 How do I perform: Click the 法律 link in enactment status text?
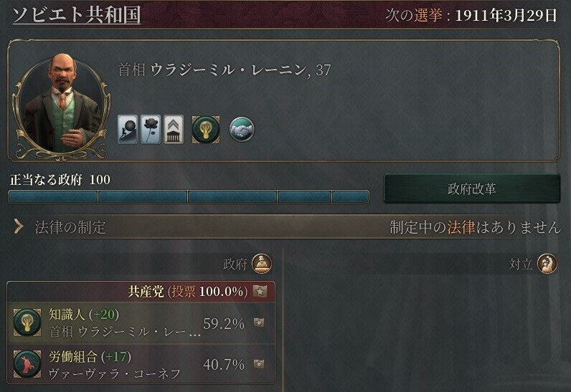click(461, 228)
